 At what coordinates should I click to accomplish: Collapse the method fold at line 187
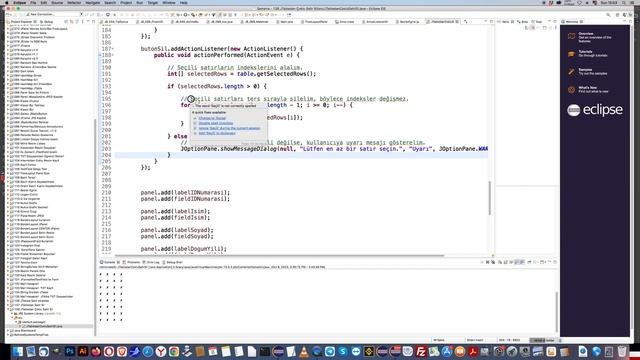point(113,49)
